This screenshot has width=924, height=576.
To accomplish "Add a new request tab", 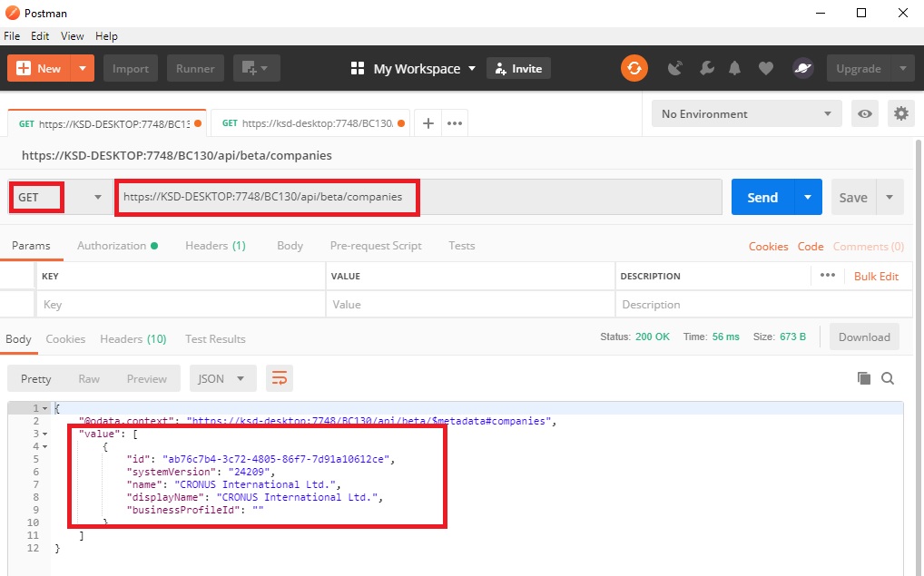I will point(428,122).
